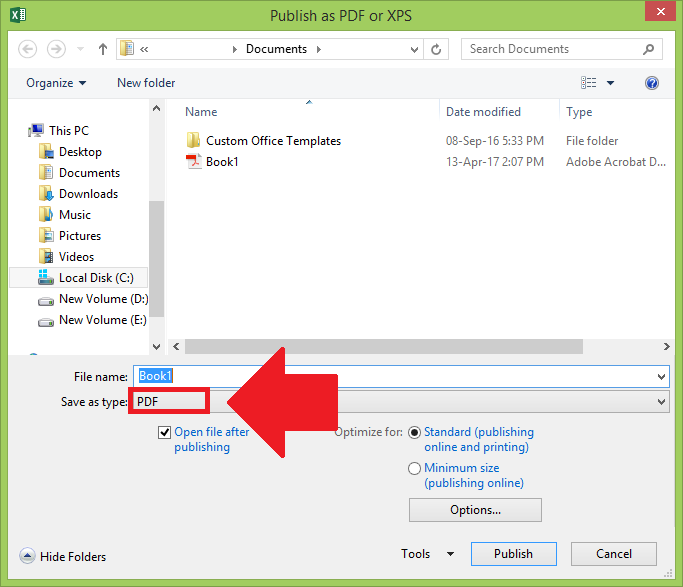Select New Volume (D:)
683x587 pixels.
(x=104, y=299)
